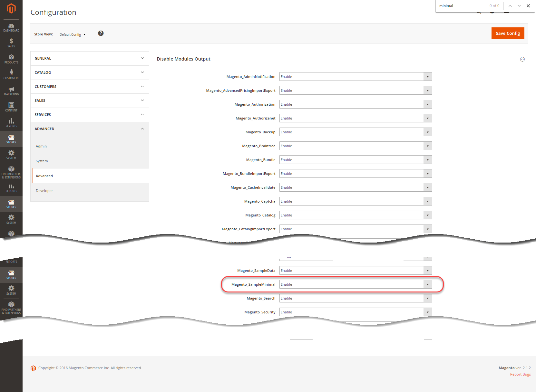Click the Magento_Braintree label text

(259, 146)
